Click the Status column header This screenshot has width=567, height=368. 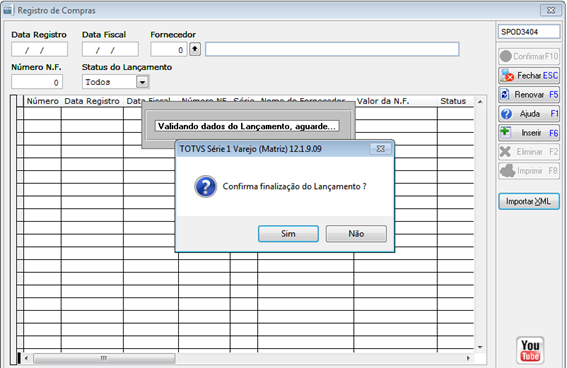pos(456,101)
